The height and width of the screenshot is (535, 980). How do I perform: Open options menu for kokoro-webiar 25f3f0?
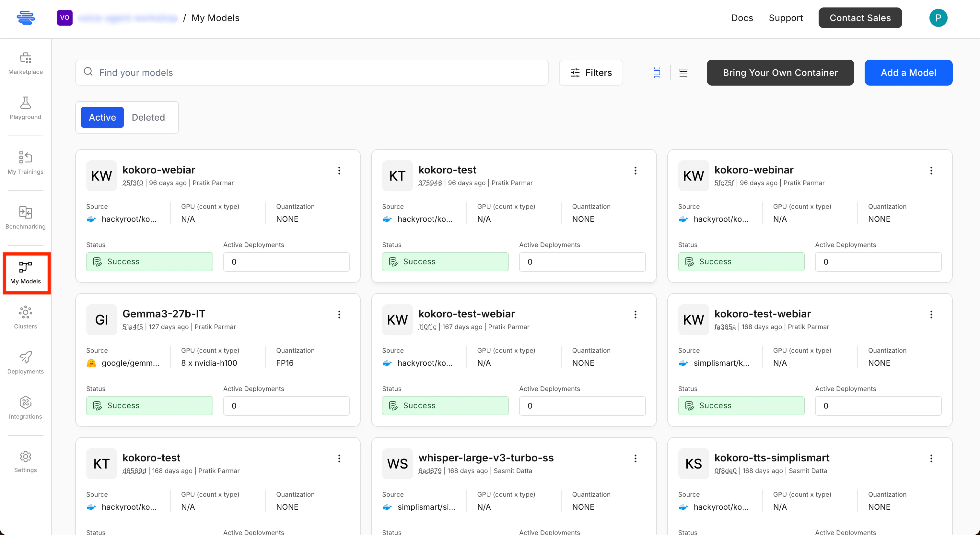339,171
